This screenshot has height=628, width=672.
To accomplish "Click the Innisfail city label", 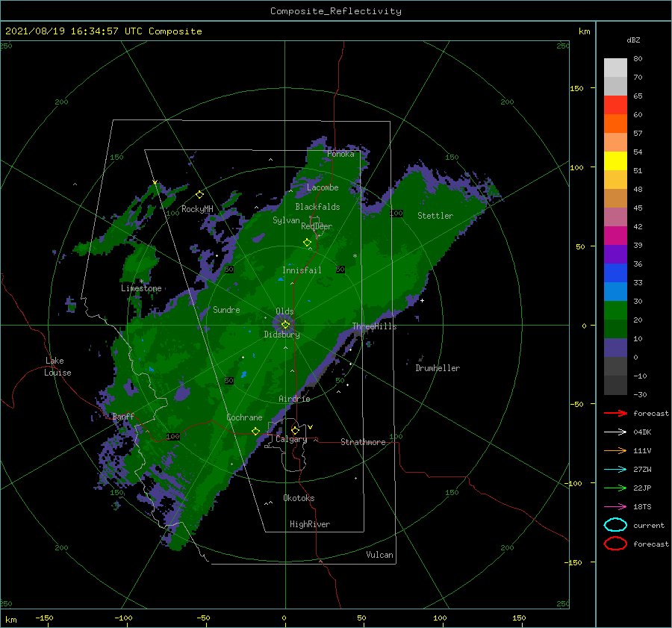I will (x=302, y=270).
